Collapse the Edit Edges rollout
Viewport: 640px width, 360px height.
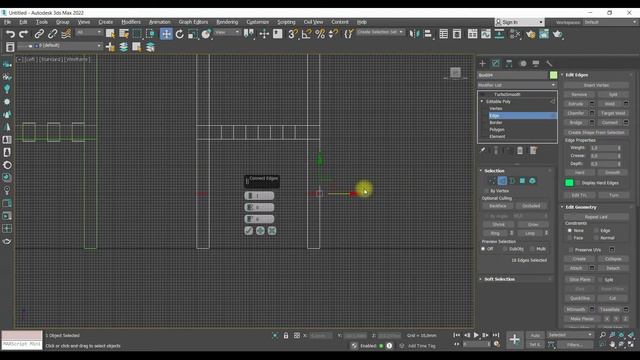pos(562,75)
